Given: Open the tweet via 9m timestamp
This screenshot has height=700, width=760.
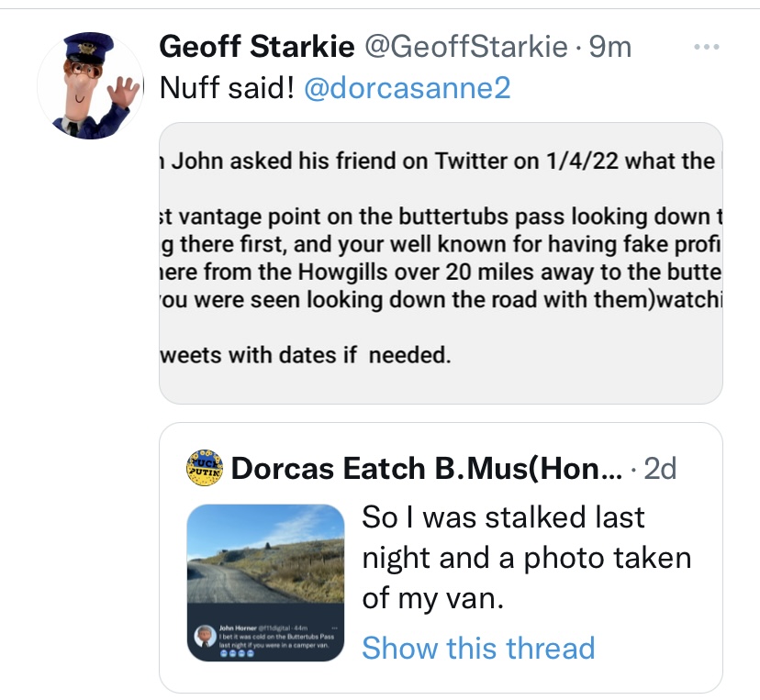Looking at the screenshot, I should coord(610,48).
